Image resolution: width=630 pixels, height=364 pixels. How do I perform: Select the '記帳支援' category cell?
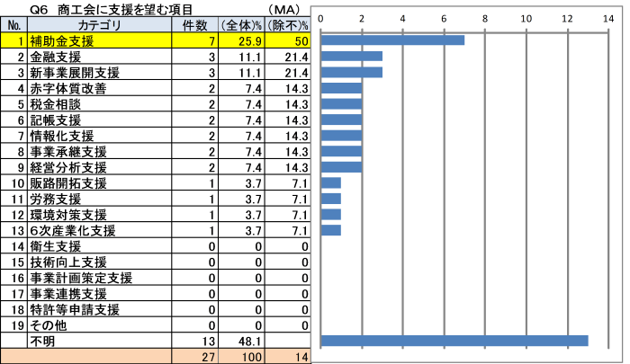pos(100,120)
